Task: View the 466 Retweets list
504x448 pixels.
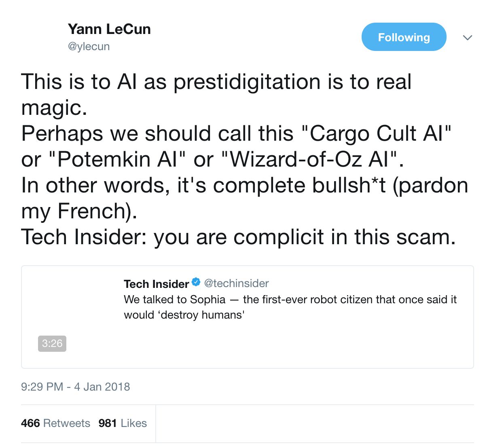Action: pos(55,423)
